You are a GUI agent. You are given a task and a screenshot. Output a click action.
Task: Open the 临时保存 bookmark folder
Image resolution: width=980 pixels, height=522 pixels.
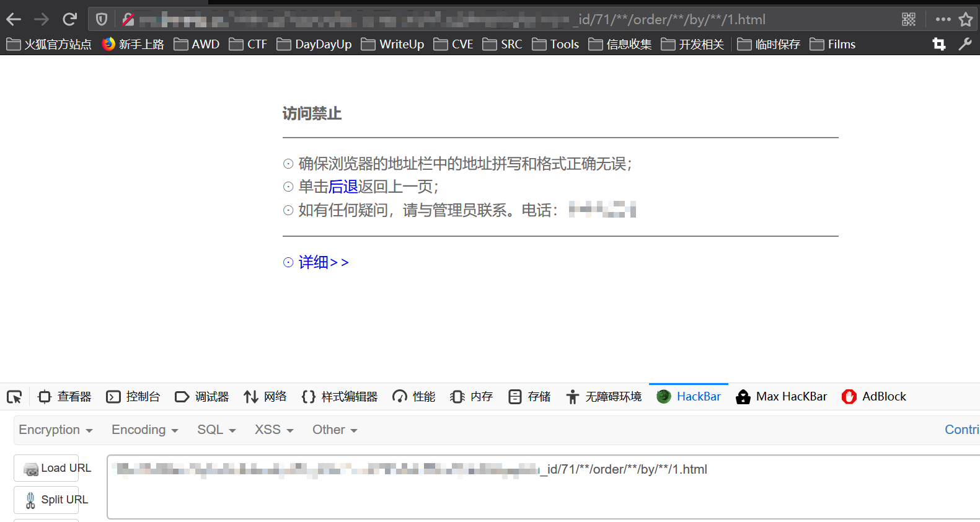(x=769, y=44)
